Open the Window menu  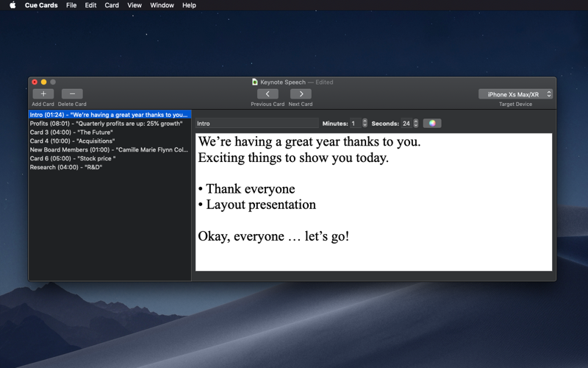(x=162, y=5)
